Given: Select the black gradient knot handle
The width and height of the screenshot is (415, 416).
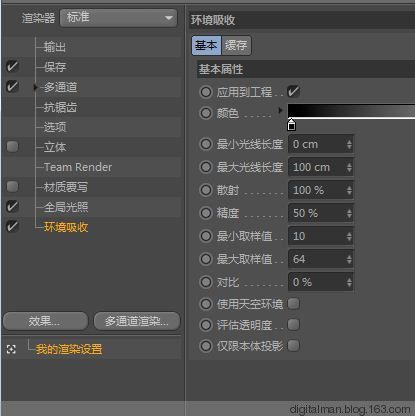Looking at the screenshot, I should pos(292,124).
